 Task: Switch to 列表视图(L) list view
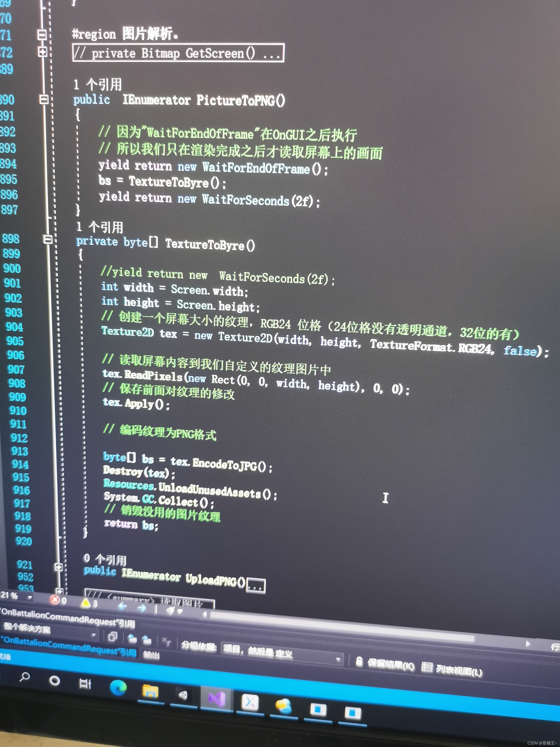[452, 669]
